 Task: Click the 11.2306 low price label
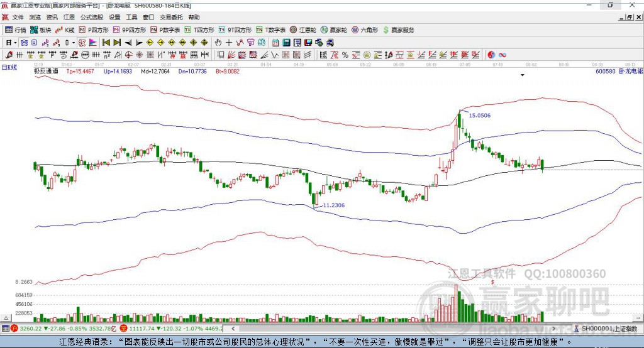(334, 205)
